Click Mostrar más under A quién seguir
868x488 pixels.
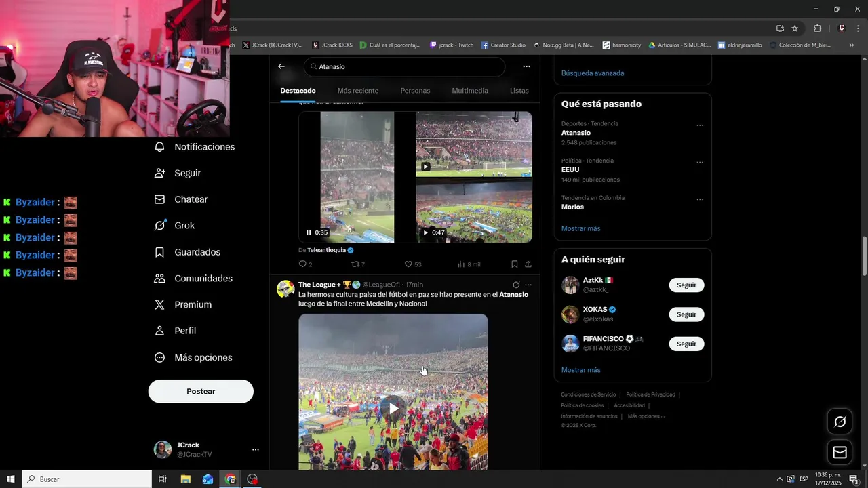[x=580, y=370]
